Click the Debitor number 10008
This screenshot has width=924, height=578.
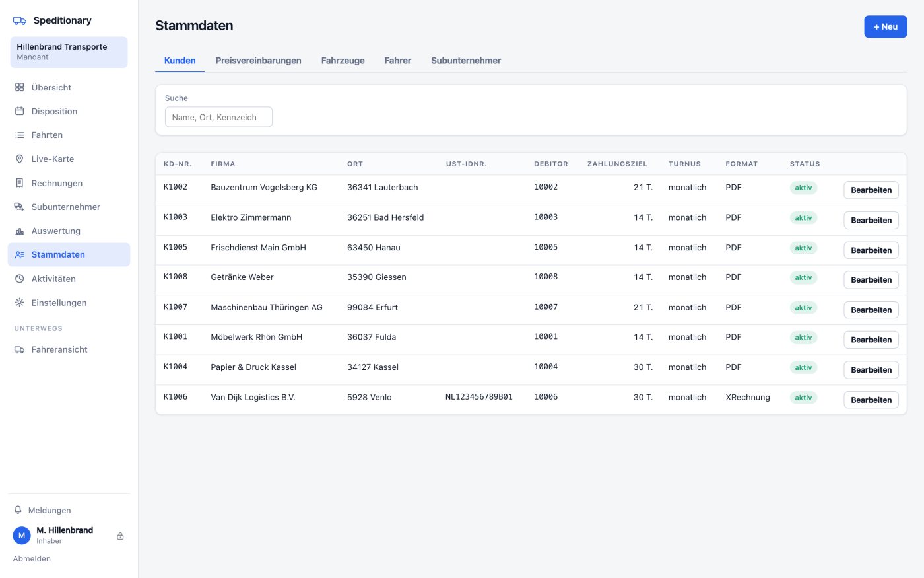[x=546, y=277]
